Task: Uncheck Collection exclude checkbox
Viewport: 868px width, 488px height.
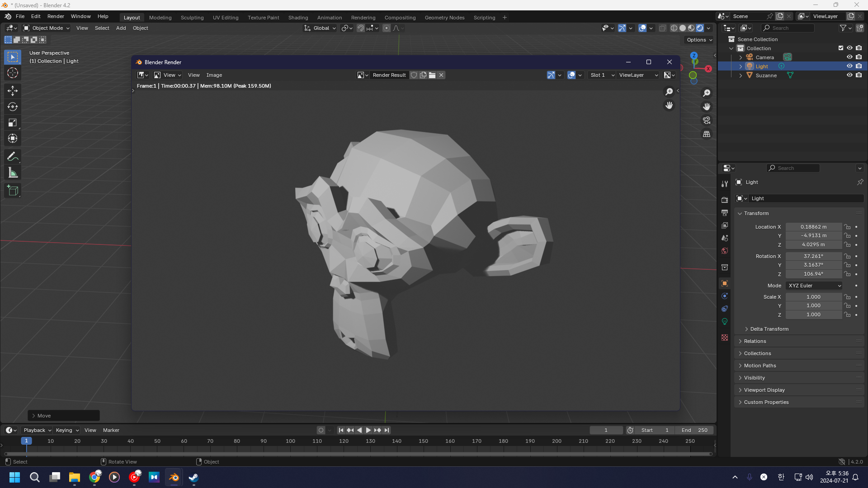Action: coord(841,48)
